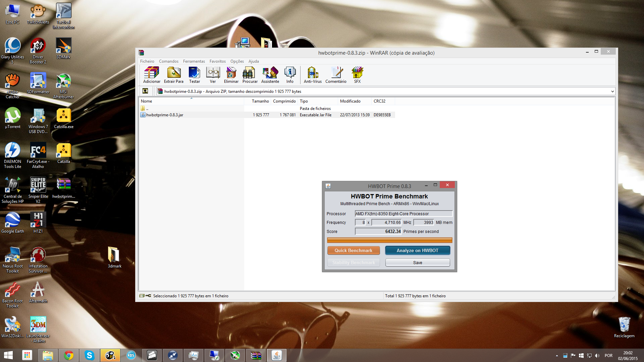Viewport: 644px width, 362px height.
Task: Open Sniper Elite V2 desktop icon
Action: pos(38,190)
